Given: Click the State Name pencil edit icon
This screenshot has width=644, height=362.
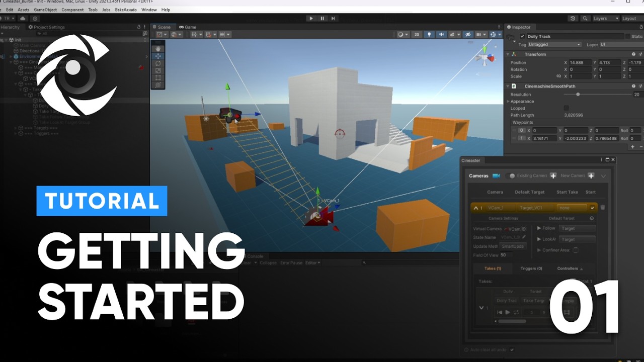Looking at the screenshot, I should pyautogui.click(x=524, y=237).
